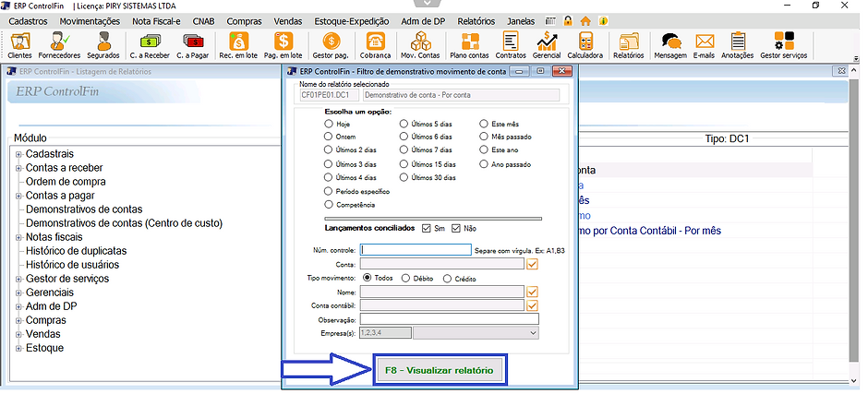Open the Segurados toolbar icon
868x406 pixels.
click(x=103, y=45)
